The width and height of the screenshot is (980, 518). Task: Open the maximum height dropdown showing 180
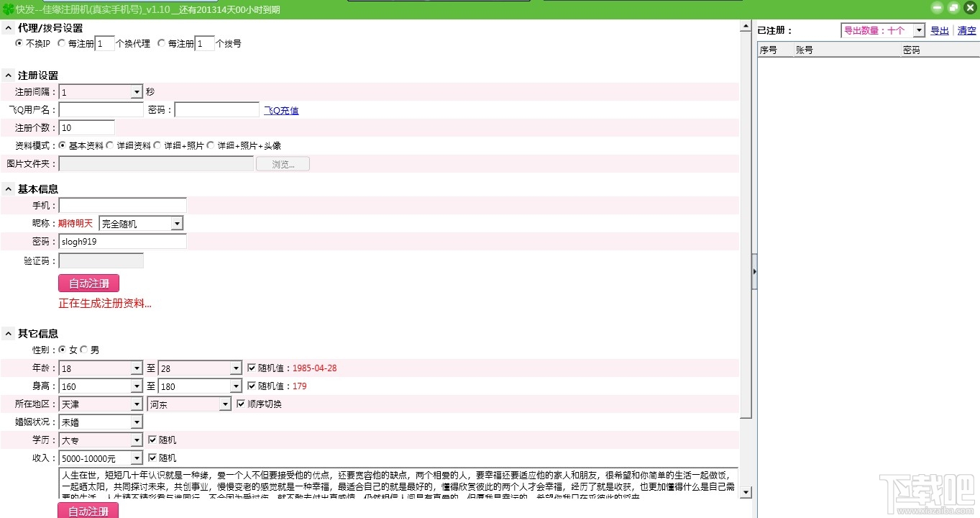(x=236, y=386)
